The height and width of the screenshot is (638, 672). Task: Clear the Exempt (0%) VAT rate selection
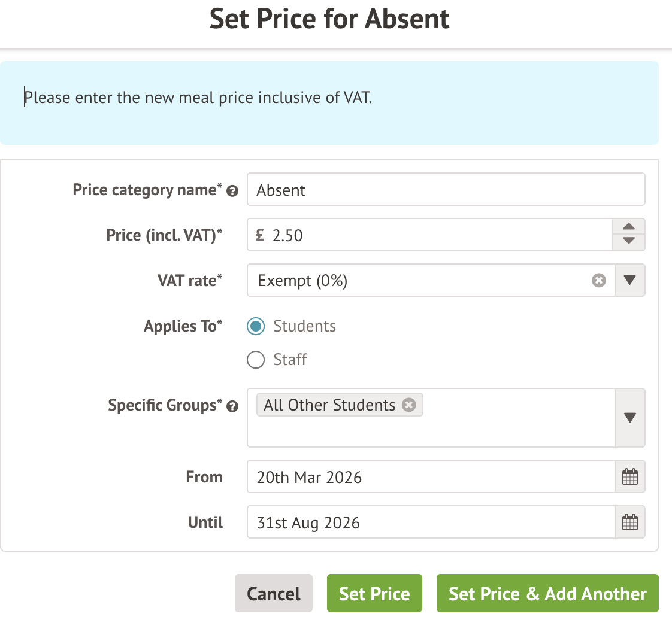click(x=599, y=280)
